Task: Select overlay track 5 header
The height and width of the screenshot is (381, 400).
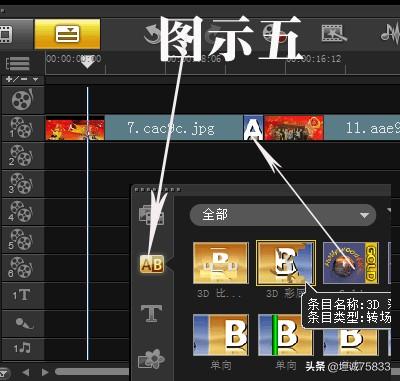Action: 23,240
